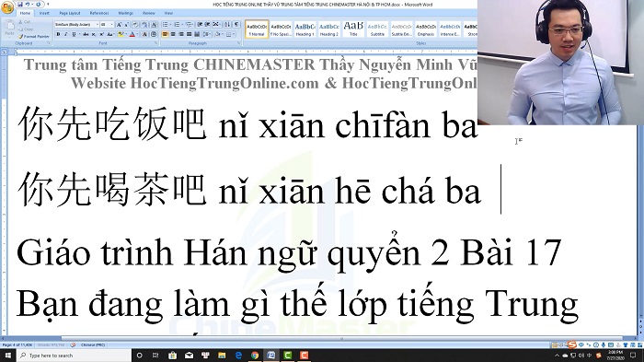Click the page count in status bar
Image resolution: width=644 pixels, height=362 pixels.
[17, 344]
